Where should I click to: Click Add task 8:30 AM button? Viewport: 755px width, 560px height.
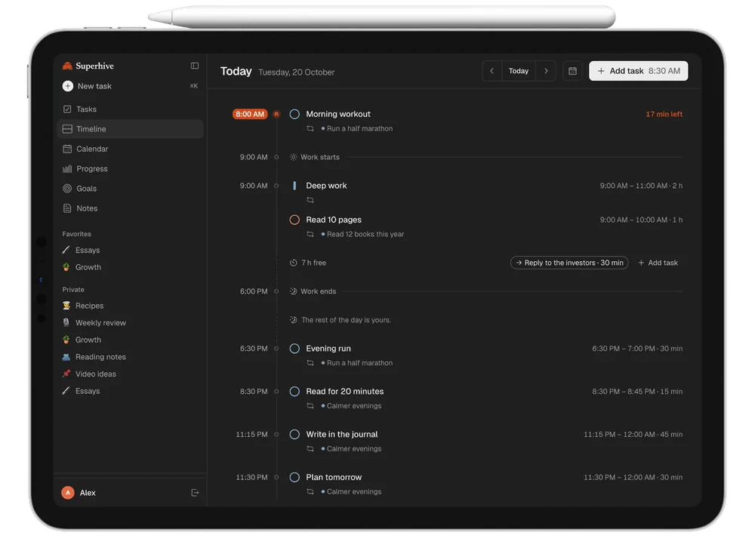click(x=639, y=71)
